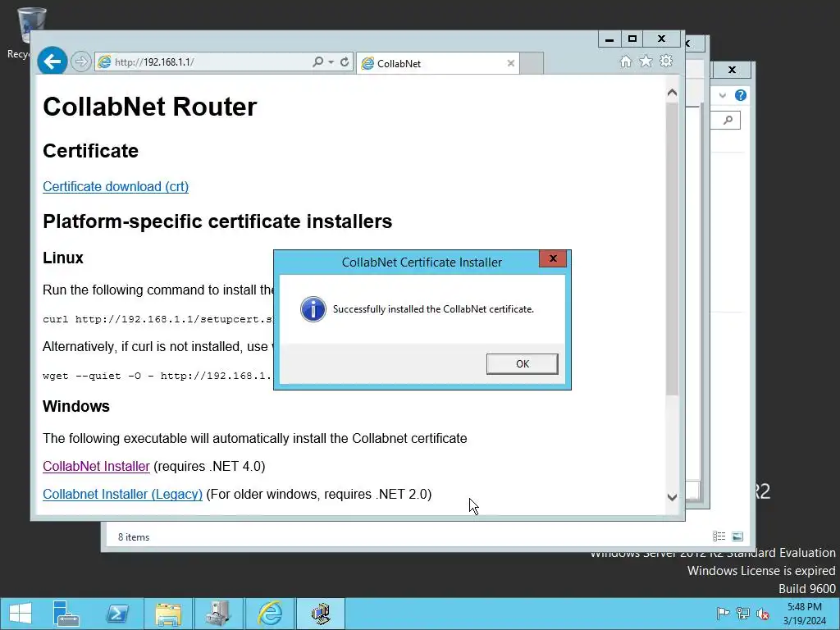Launch PowerShell from the taskbar
The width and height of the screenshot is (840, 630).
click(117, 614)
